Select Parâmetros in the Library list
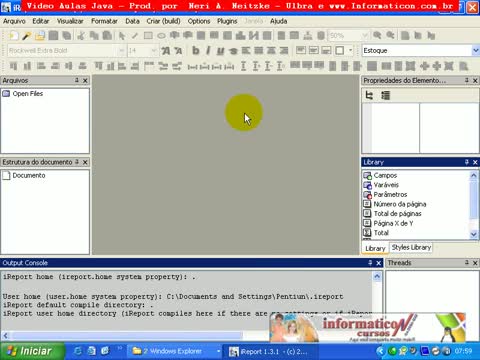Image resolution: width=480 pixels, height=360 pixels. pos(390,194)
